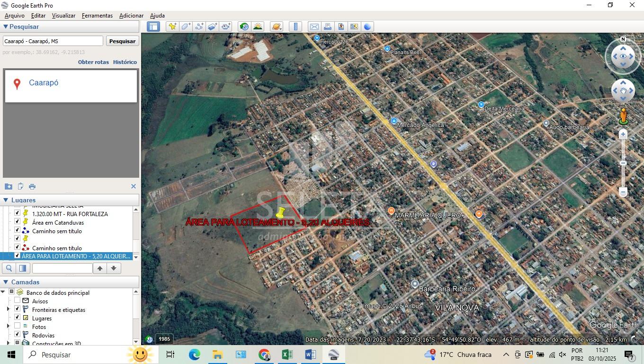Select the Add Polygon tool
The height and width of the screenshot is (364, 644).
(x=186, y=27)
